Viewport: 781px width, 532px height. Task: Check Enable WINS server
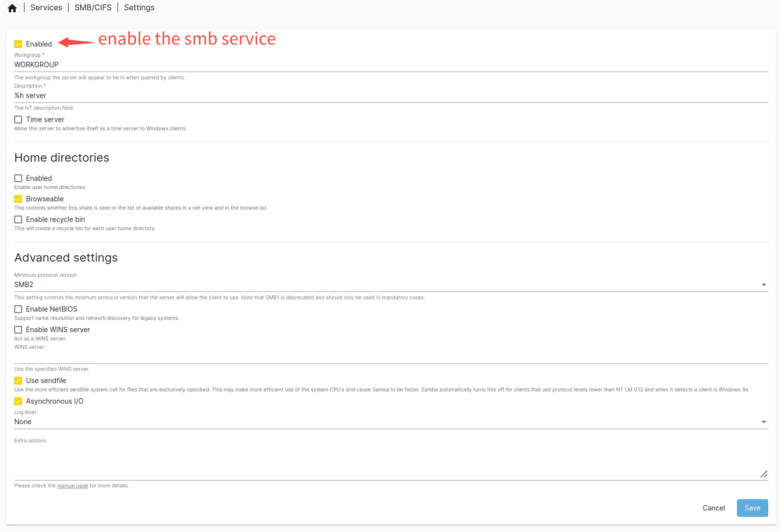[x=18, y=330]
